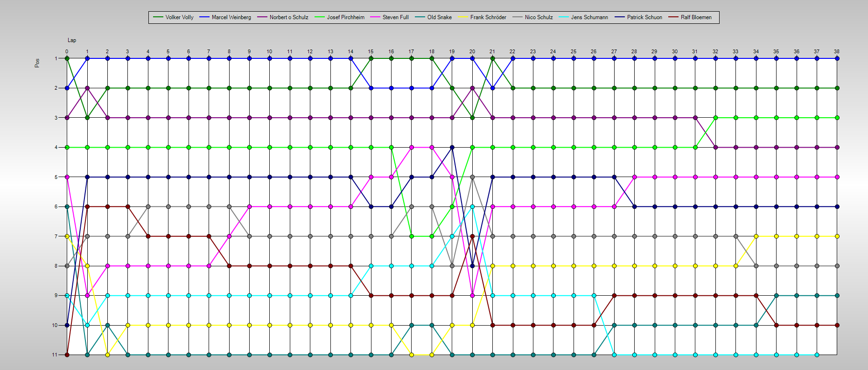This screenshot has height=370, width=868.
Task: Click the Patrick Schuon legend entry
Action: pos(638,17)
